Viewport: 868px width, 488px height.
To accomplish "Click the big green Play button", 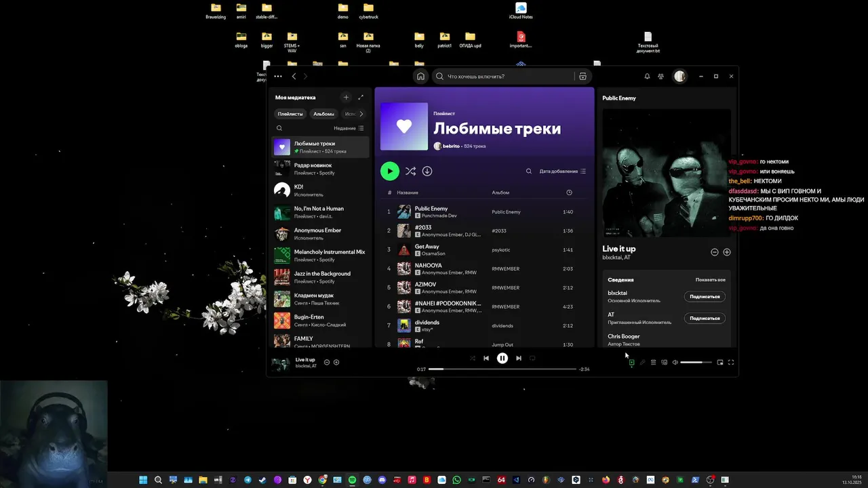I will point(390,171).
